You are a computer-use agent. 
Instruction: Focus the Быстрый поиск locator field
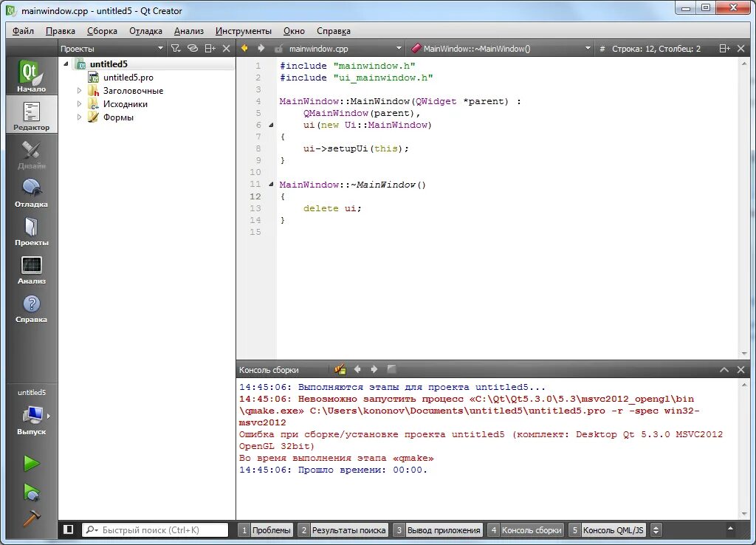pyautogui.click(x=155, y=530)
